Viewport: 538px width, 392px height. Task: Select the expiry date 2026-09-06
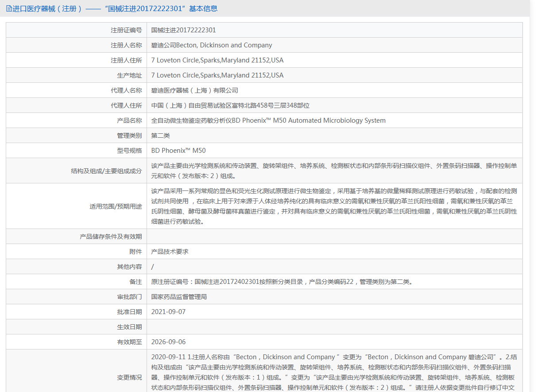(x=168, y=342)
